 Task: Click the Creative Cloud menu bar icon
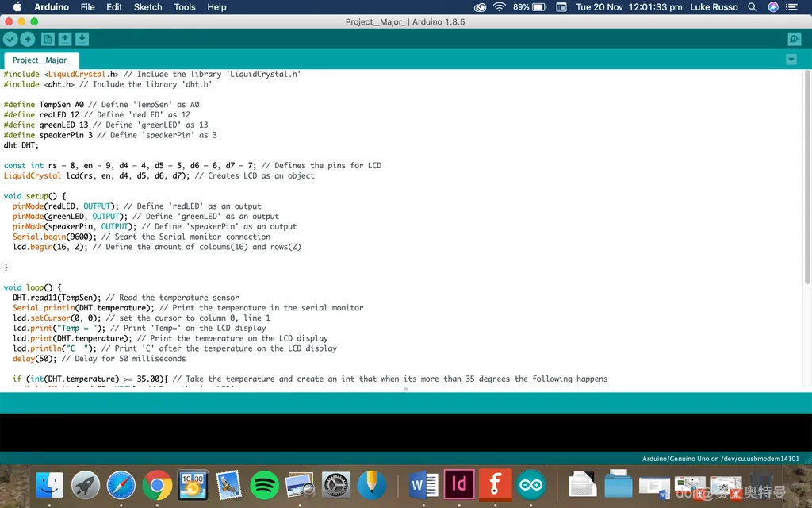tap(480, 6)
